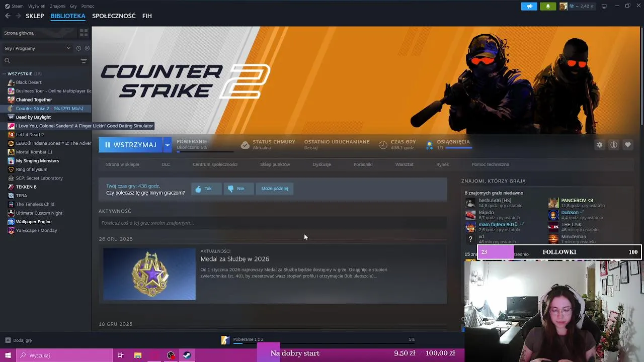Open Steam icon on taskbar
The image size is (644, 362).
coord(187,355)
